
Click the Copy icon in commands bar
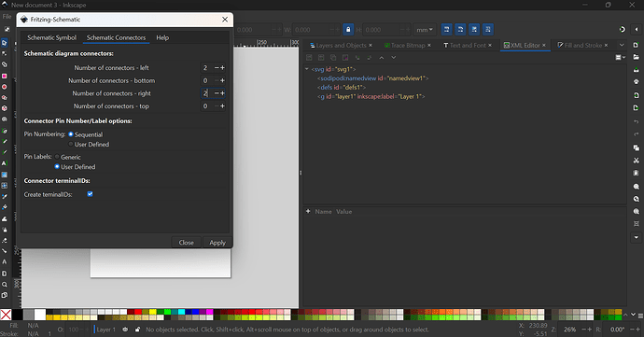[x=637, y=147]
